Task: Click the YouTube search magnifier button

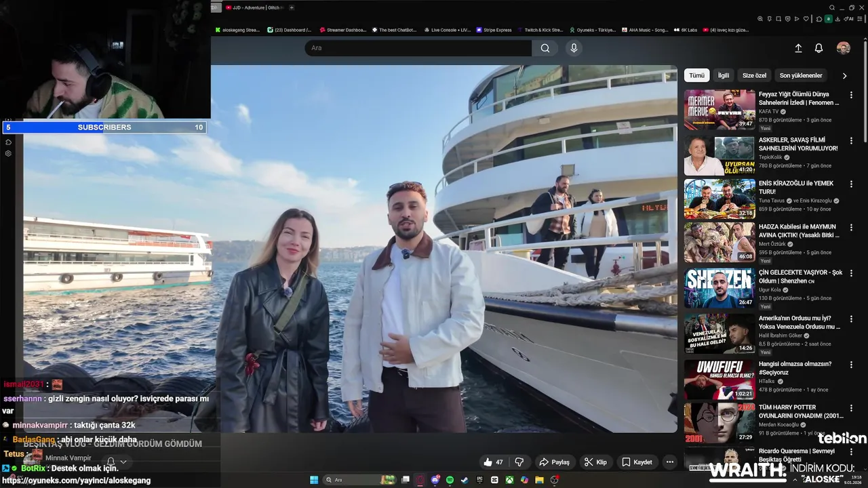Action: tap(545, 48)
